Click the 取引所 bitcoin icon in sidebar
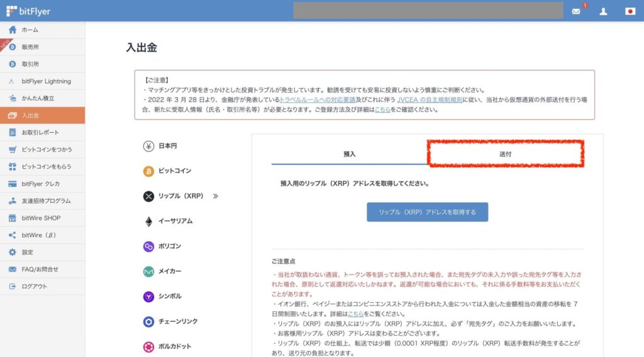This screenshot has width=644, height=357. [x=13, y=64]
